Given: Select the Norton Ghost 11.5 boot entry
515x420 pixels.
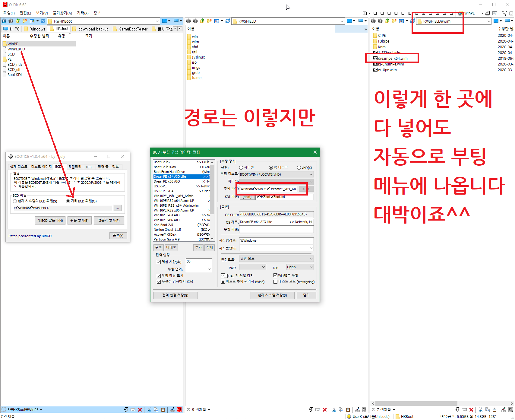Looking at the screenshot, I should click(182, 230).
